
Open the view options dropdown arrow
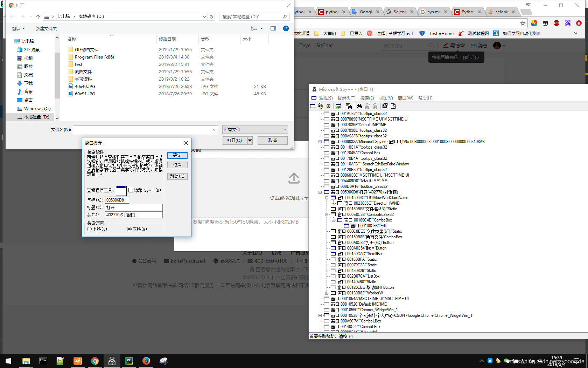click(261, 28)
